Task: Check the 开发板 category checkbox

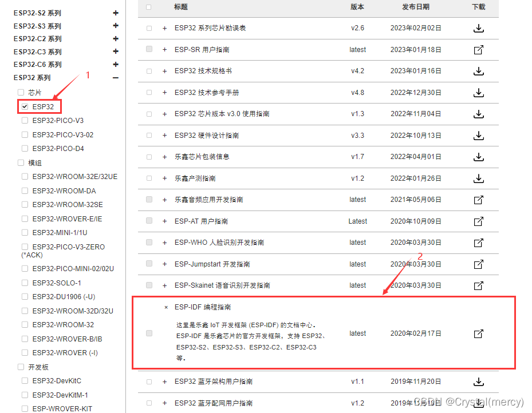Action: tap(21, 367)
